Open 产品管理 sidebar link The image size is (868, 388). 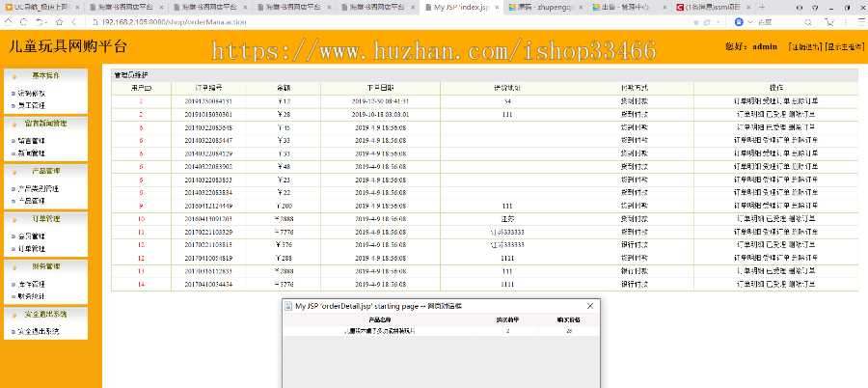[x=32, y=201]
